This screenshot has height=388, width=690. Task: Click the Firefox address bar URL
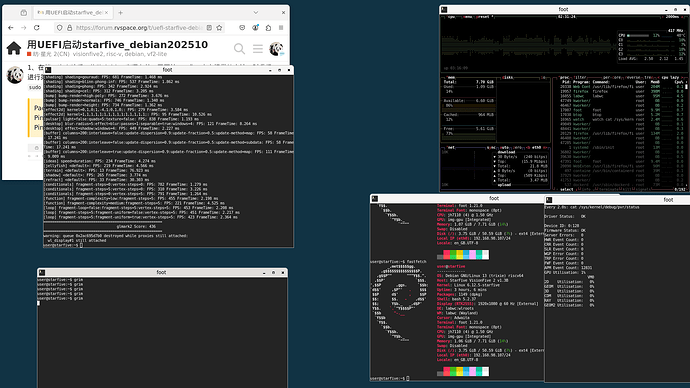click(139, 28)
